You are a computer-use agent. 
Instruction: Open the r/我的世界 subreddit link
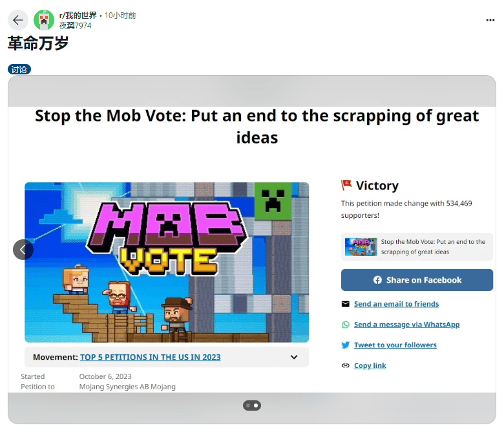point(78,15)
